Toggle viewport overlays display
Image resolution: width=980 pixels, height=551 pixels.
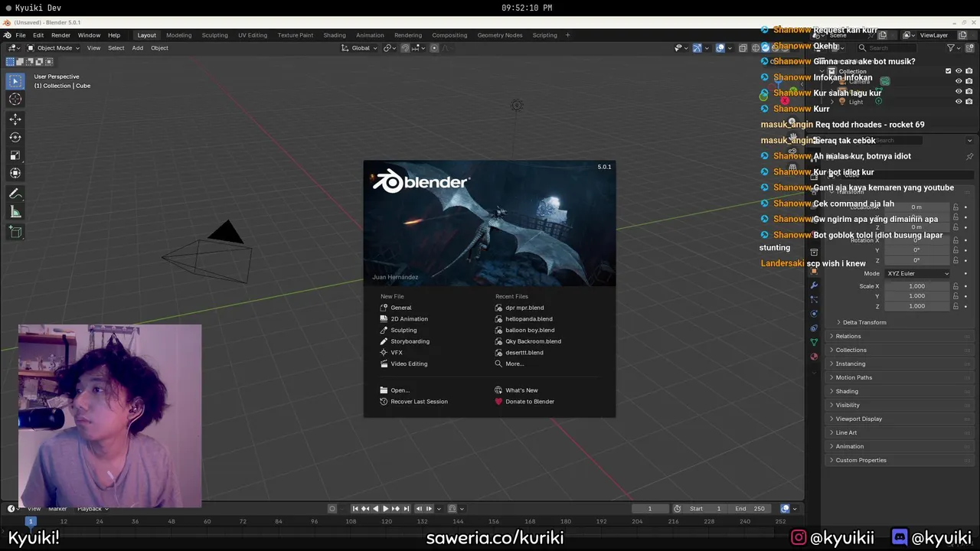pyautogui.click(x=720, y=47)
